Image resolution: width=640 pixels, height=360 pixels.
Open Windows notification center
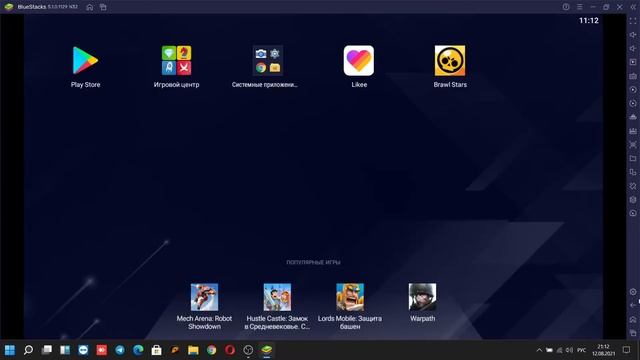(627, 350)
